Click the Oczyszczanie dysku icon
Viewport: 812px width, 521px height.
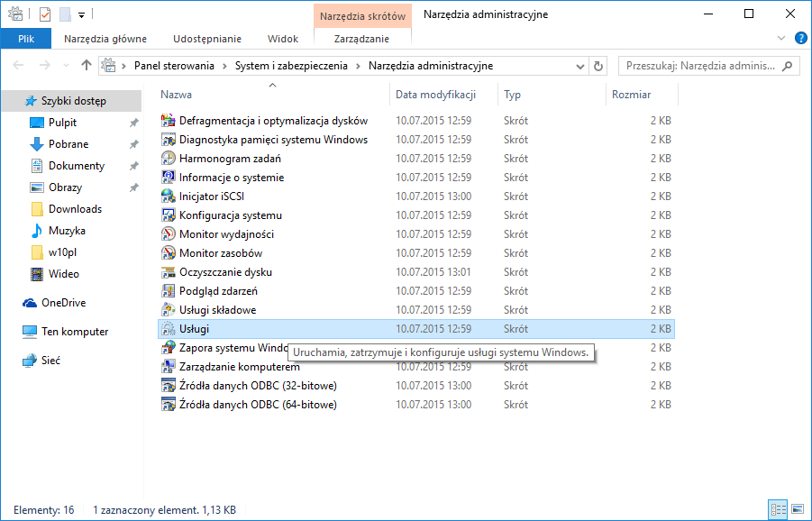(x=168, y=272)
